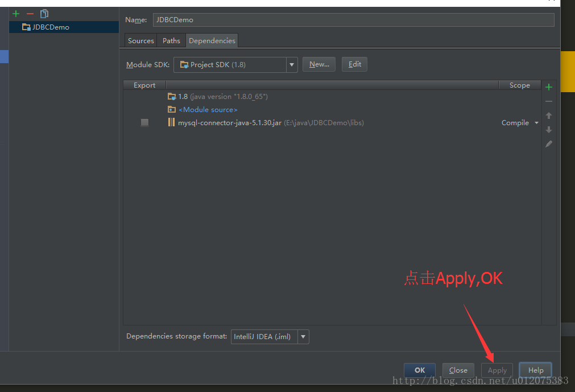Viewport: 575px width, 392px height.
Task: Toggle export checkbox for mysql-connector jar
Action: [x=145, y=122]
